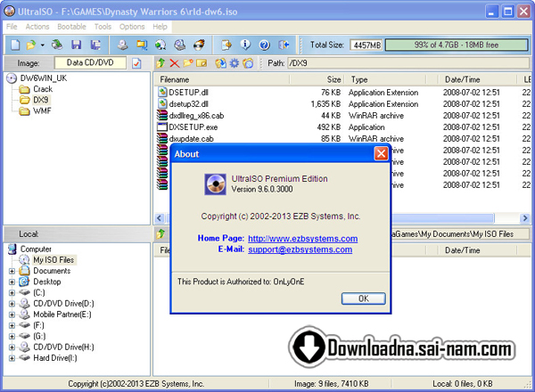Click the Convert image toolbar icon

(x=160, y=45)
